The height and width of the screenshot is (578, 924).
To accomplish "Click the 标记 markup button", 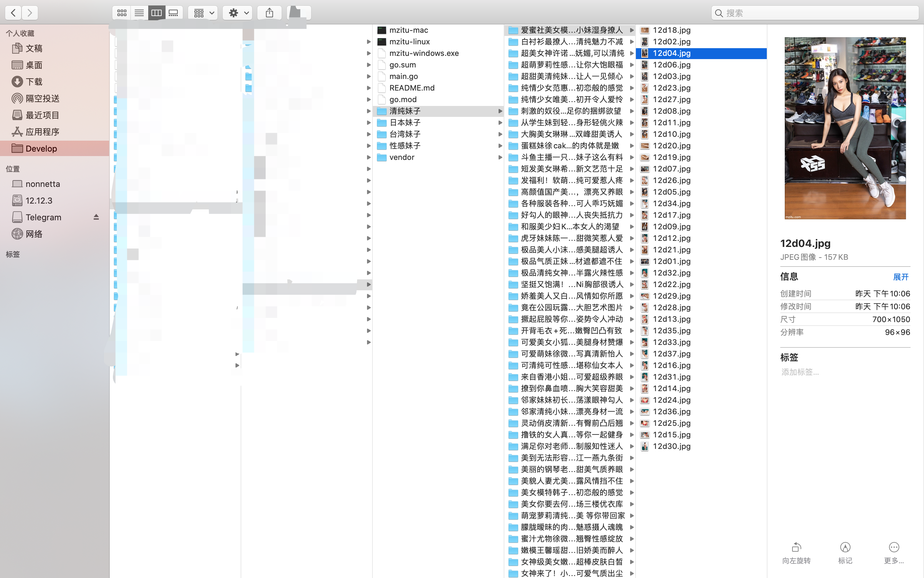I will [845, 553].
